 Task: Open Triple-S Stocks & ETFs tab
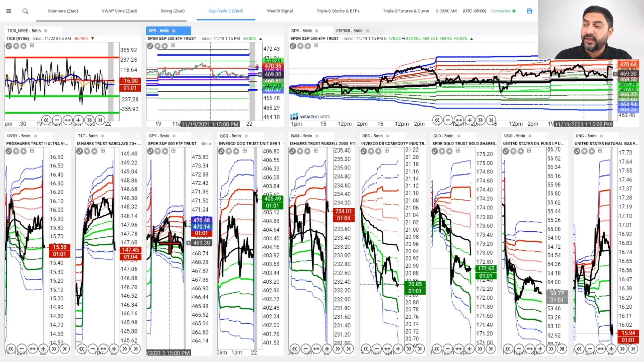(x=338, y=11)
